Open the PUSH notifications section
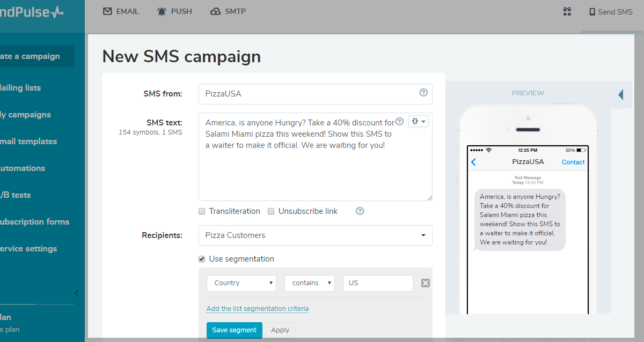This screenshot has height=342, width=644. pos(174,11)
